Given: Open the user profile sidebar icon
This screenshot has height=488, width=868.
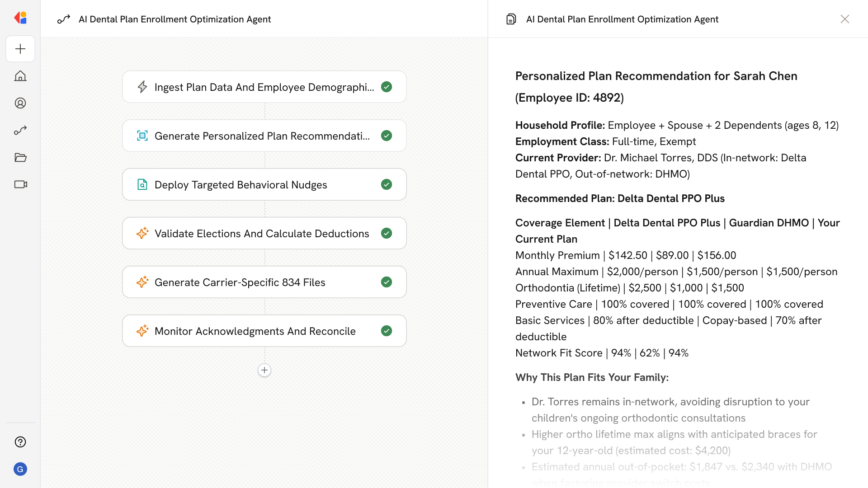Looking at the screenshot, I should click(20, 103).
